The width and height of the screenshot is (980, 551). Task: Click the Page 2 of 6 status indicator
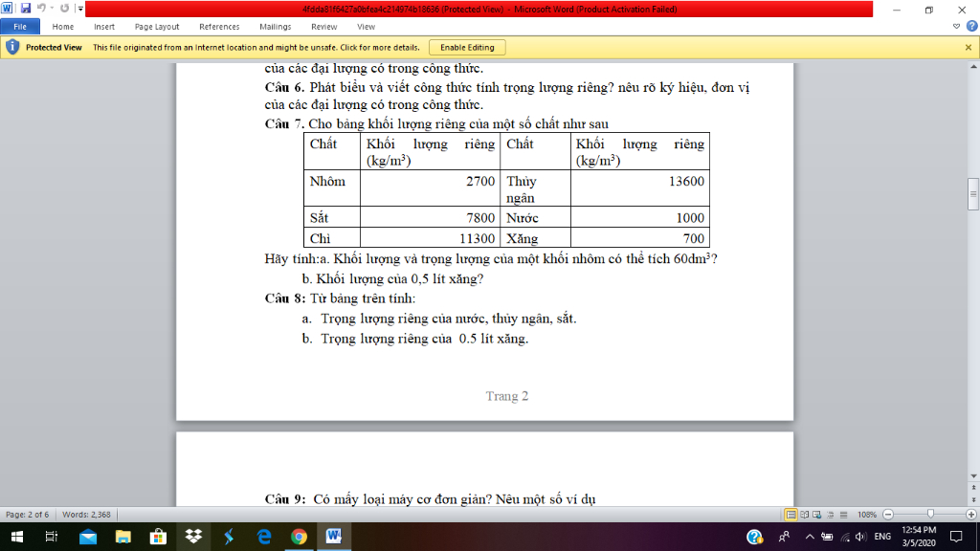pos(27,515)
